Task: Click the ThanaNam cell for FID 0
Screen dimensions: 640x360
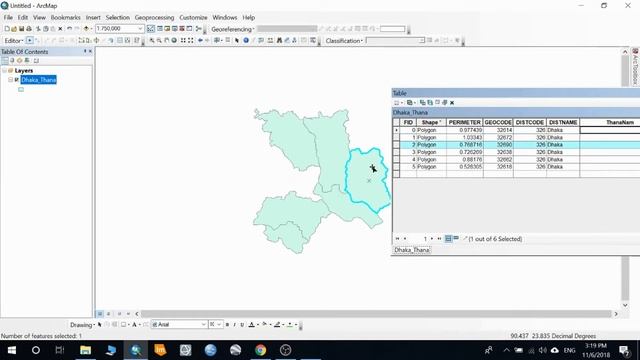Action: point(610,130)
